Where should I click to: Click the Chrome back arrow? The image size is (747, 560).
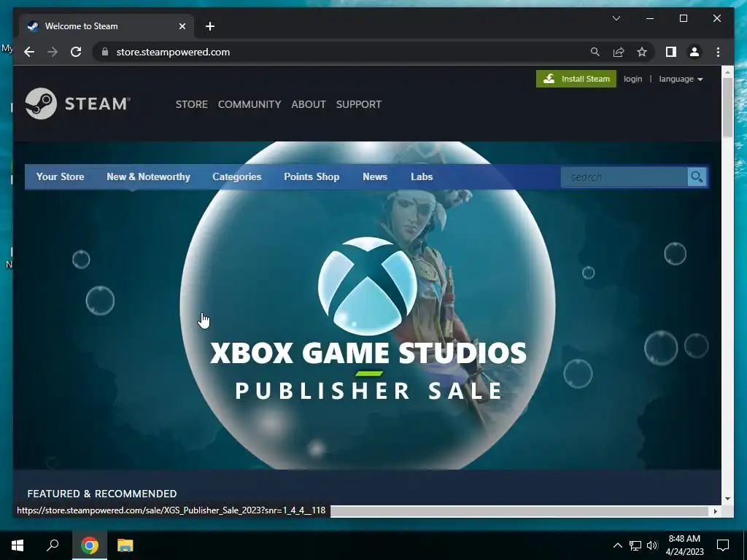[x=29, y=52]
